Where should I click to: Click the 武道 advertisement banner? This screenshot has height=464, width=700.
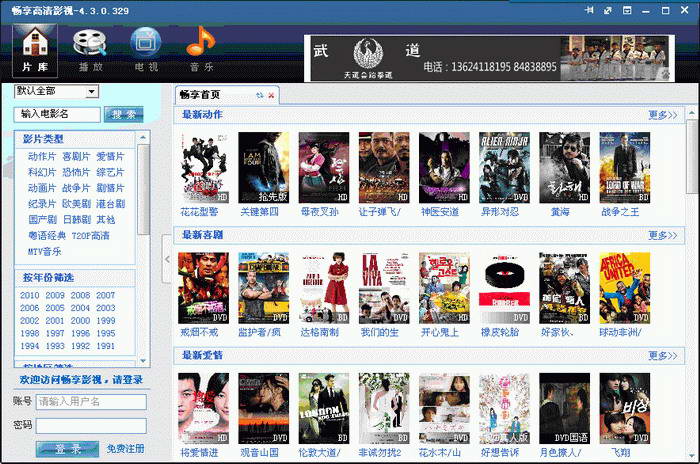489,59
